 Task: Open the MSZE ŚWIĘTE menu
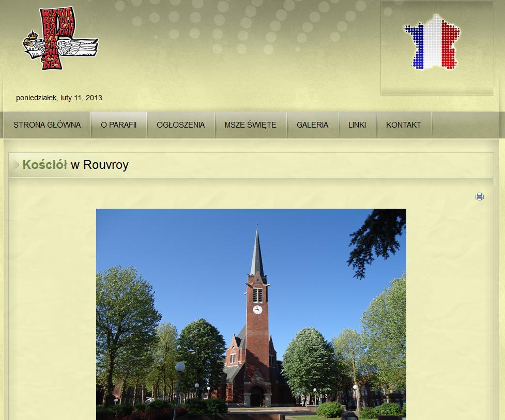coord(250,125)
